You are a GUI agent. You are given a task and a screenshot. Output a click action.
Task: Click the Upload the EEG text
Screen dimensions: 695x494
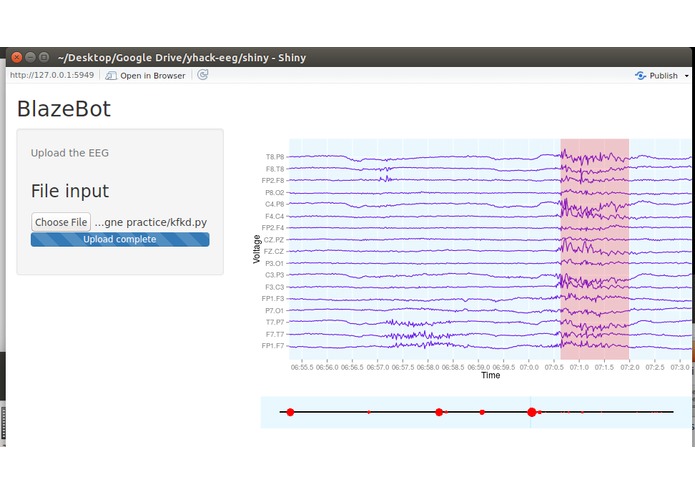tap(70, 153)
